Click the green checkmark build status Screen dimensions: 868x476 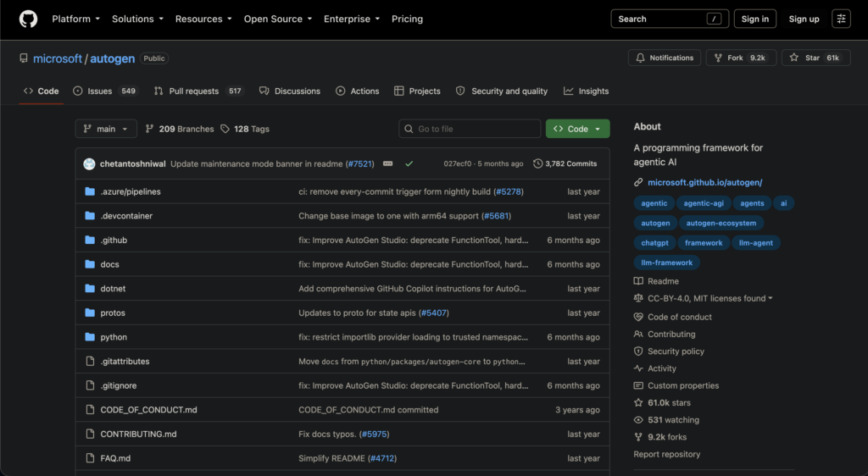click(x=409, y=163)
